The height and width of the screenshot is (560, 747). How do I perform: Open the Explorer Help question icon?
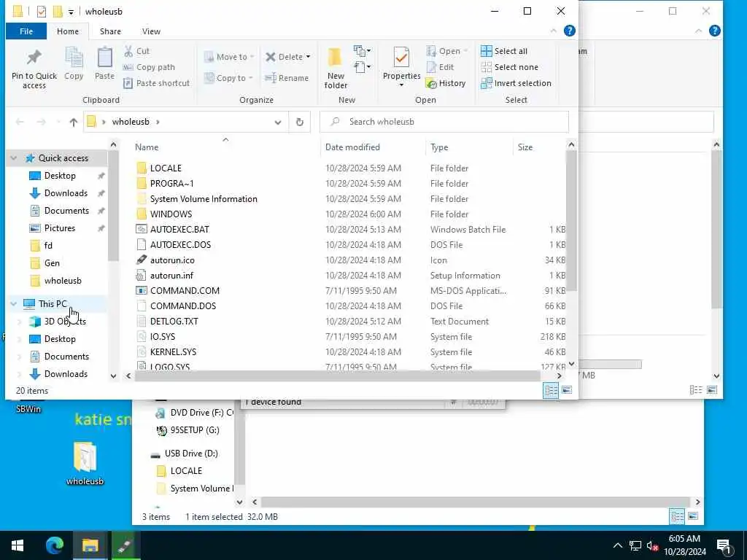pyautogui.click(x=569, y=31)
